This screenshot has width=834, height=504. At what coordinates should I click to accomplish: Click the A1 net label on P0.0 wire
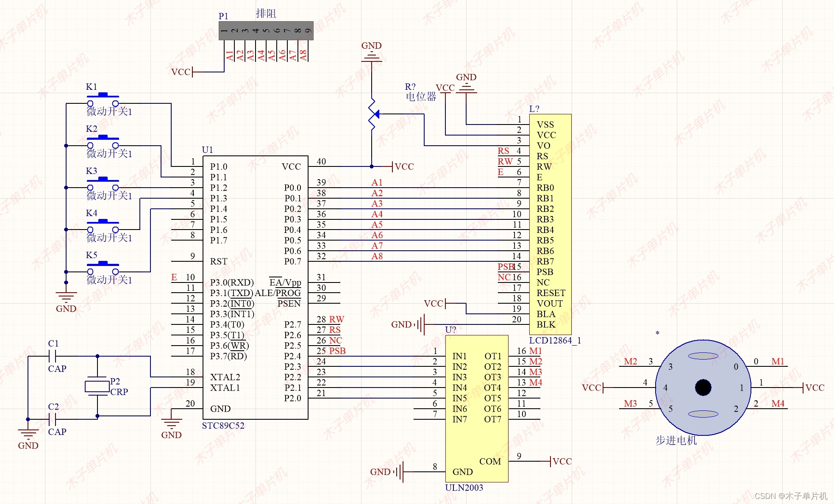pyautogui.click(x=377, y=183)
